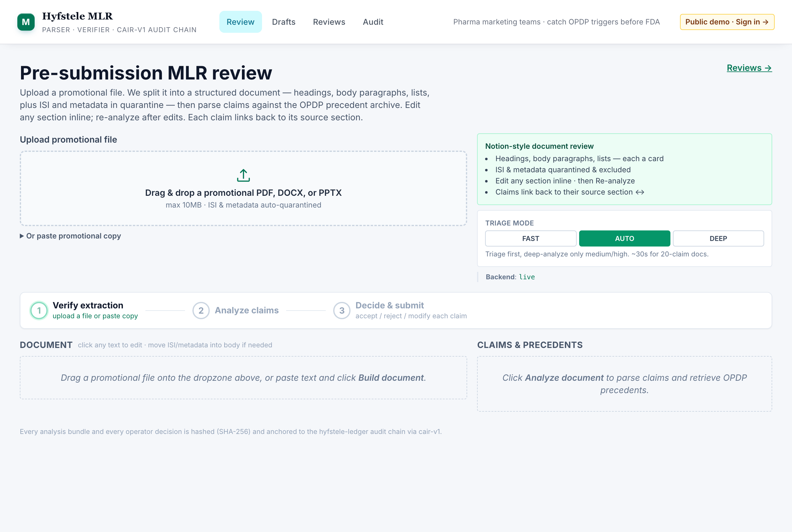
Task: Click 'Pharma marketing teams' tagline text
Action: 557,22
